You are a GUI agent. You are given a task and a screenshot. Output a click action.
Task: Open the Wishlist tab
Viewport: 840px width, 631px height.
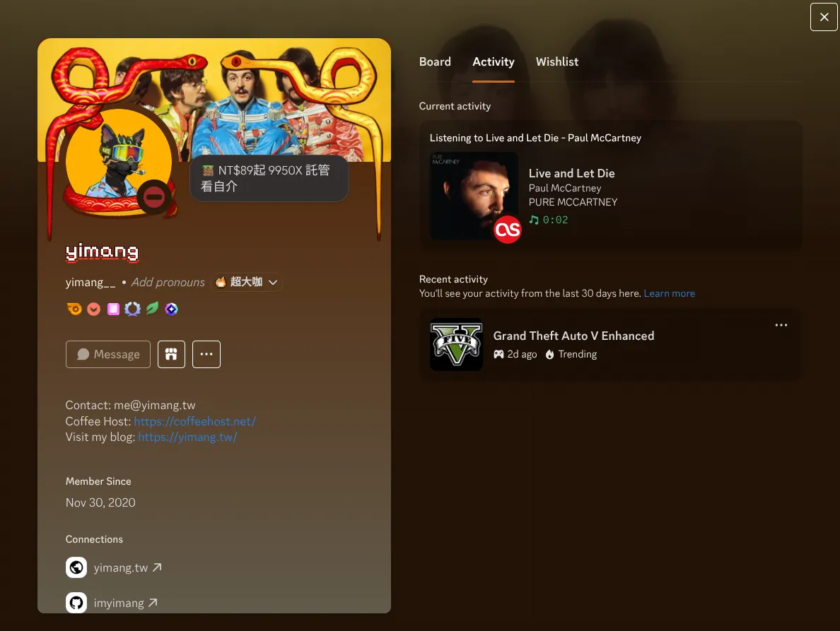557,62
